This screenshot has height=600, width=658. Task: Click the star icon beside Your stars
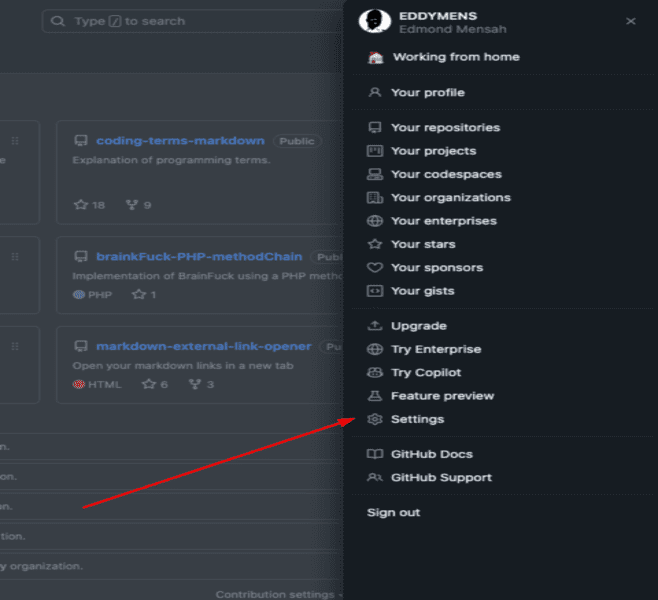click(375, 244)
